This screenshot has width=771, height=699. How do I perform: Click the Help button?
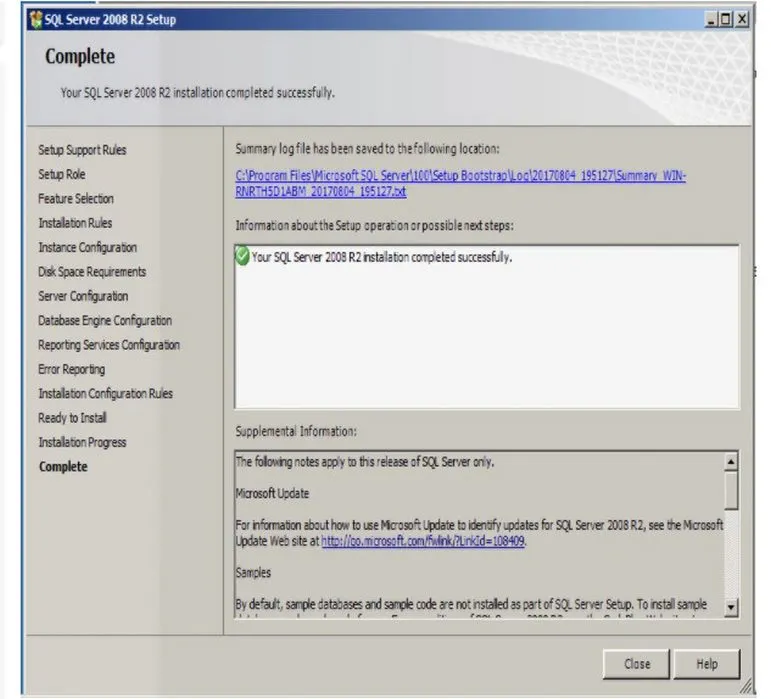[x=707, y=664]
